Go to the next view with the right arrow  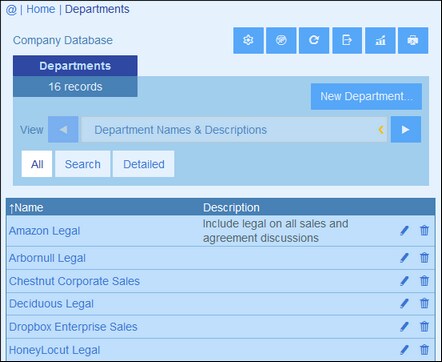406,129
